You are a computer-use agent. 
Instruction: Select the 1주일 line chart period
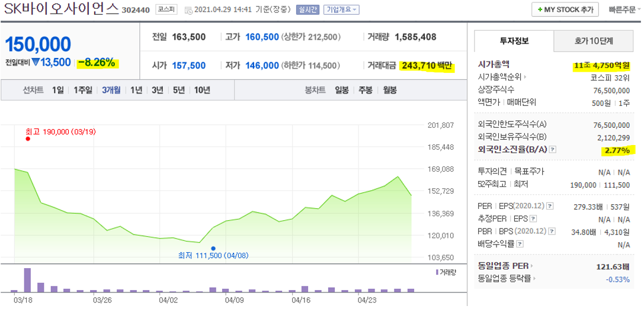pos(83,91)
